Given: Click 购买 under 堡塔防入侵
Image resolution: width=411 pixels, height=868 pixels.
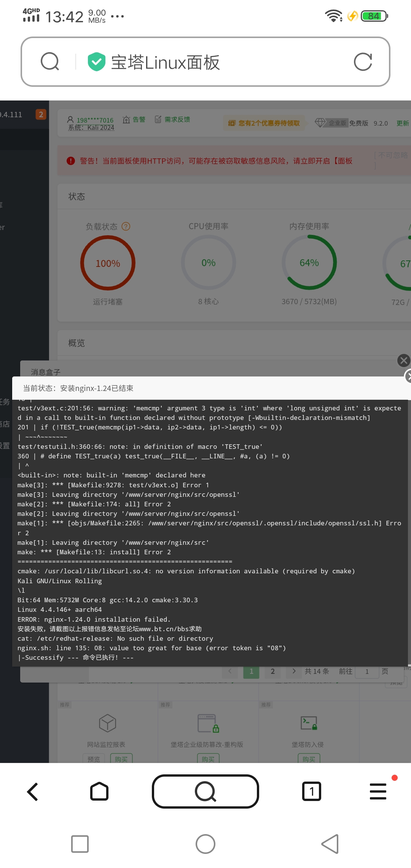Looking at the screenshot, I should click(309, 759).
